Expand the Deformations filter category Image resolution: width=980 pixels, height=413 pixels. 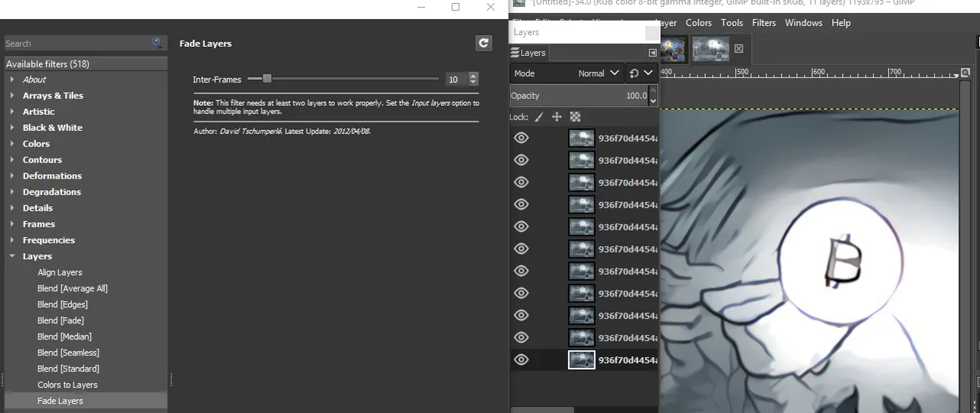pos(12,176)
